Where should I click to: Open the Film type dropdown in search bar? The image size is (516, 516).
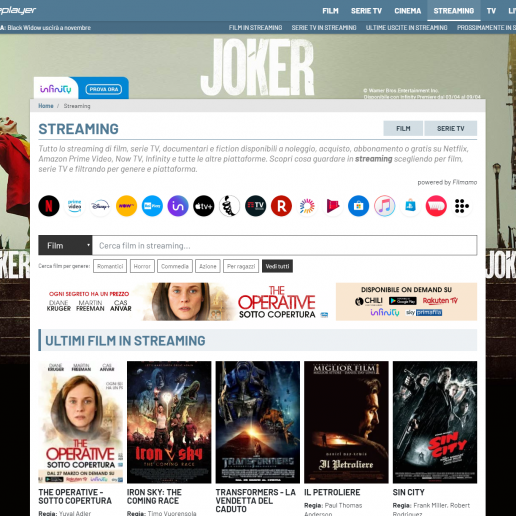tap(65, 246)
